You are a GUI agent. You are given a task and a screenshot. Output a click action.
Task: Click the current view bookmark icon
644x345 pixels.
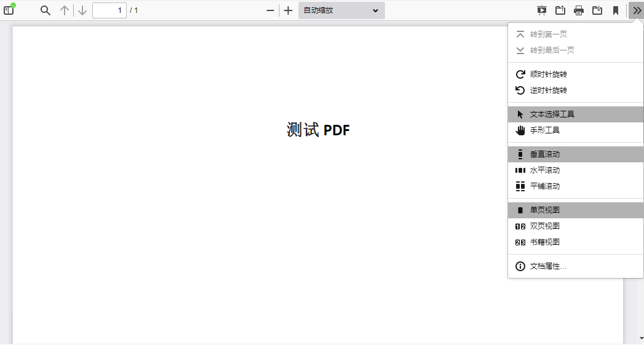coord(616,10)
